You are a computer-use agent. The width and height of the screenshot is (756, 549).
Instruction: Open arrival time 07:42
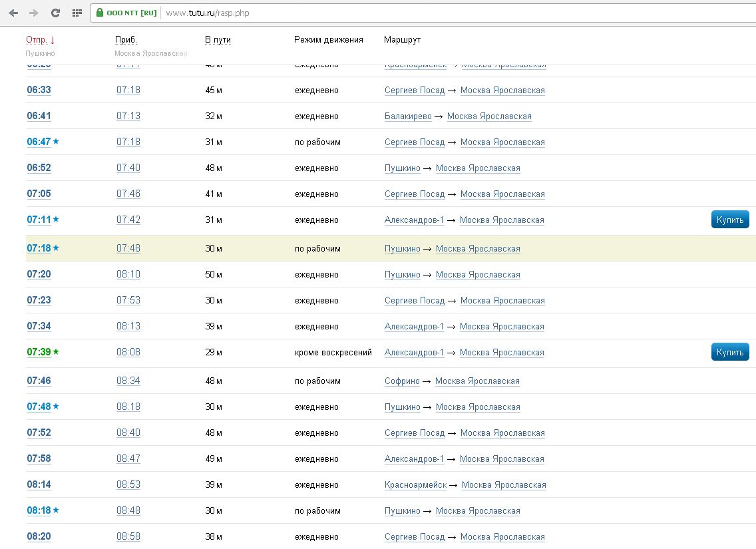pos(128,220)
